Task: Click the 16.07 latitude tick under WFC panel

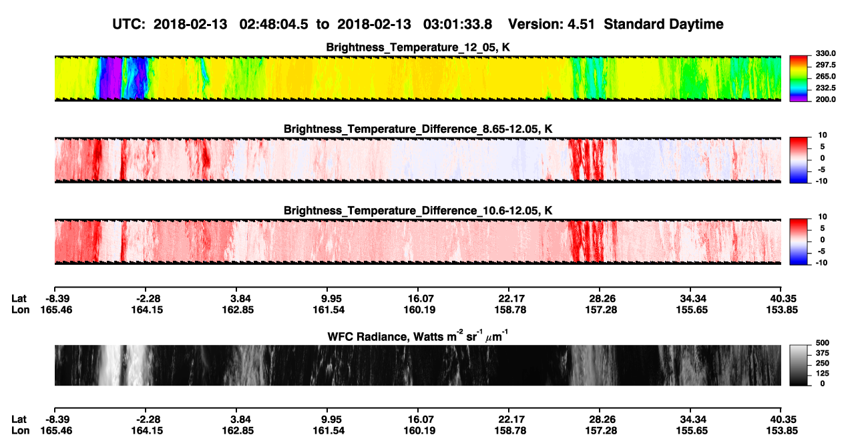Action: pyautogui.click(x=417, y=420)
